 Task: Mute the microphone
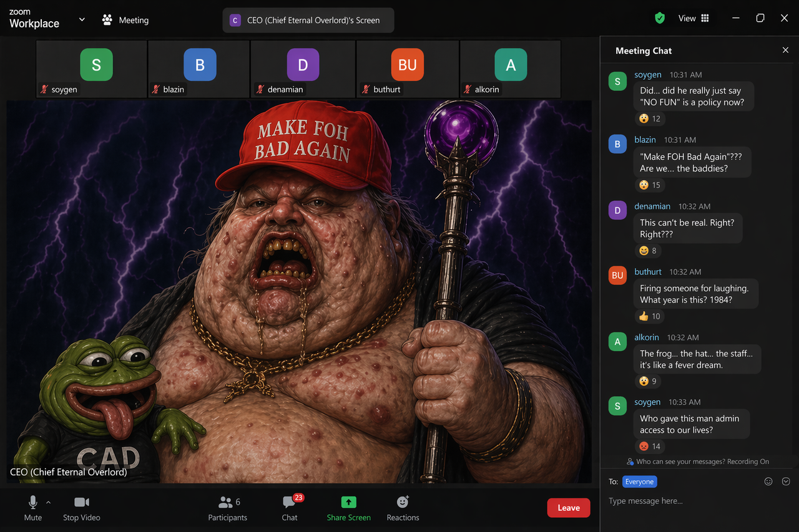pos(32,503)
